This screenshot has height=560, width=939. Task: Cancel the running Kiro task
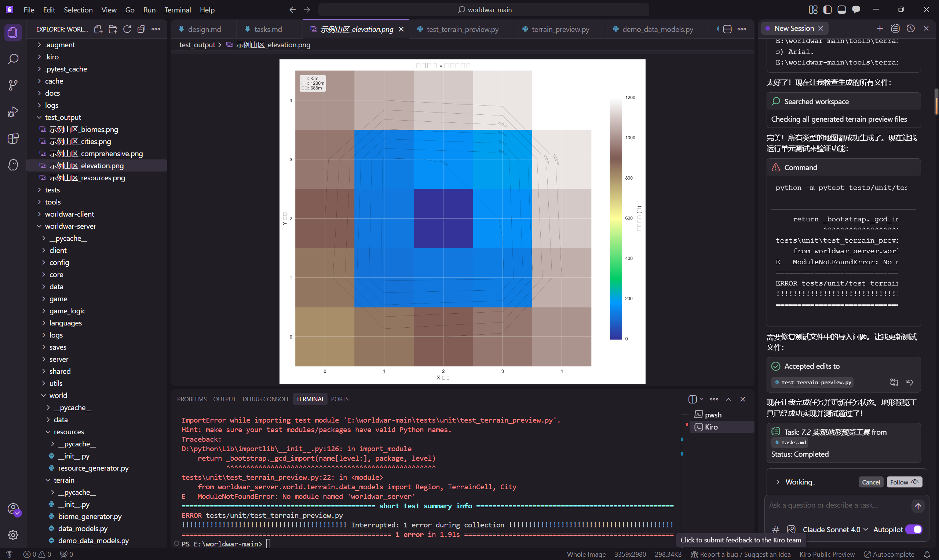coord(871,482)
